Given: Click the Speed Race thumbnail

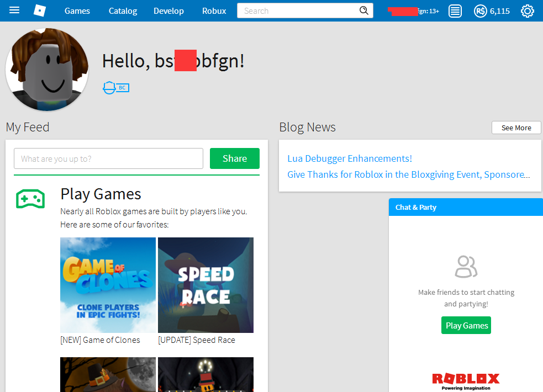Looking at the screenshot, I should pos(205,285).
